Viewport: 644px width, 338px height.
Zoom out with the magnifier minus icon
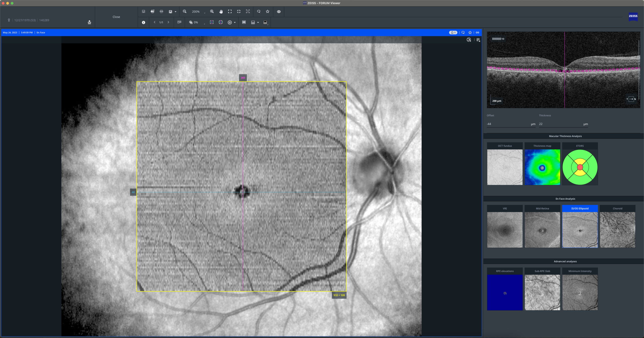click(x=185, y=12)
